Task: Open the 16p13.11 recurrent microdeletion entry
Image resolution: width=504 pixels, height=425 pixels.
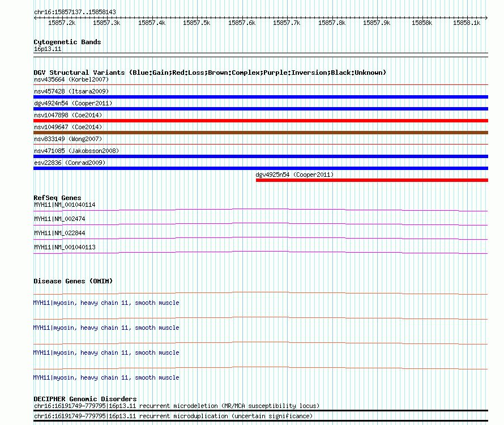Action: (177, 406)
